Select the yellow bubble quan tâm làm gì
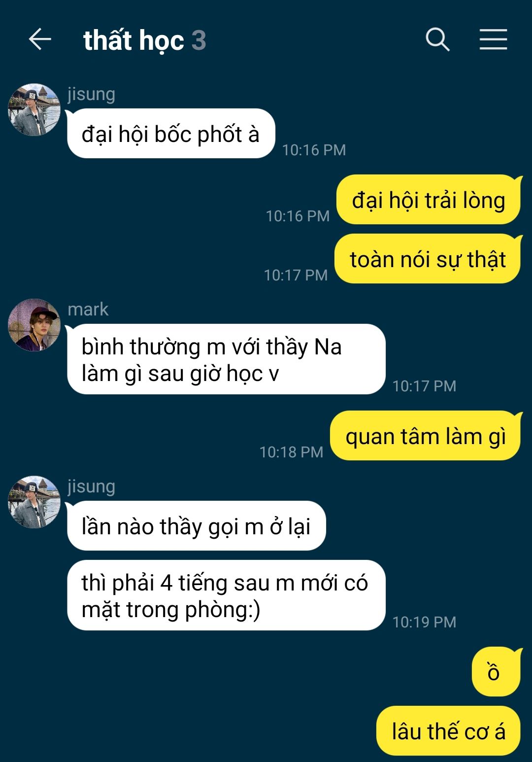532x762 pixels. pyautogui.click(x=426, y=436)
